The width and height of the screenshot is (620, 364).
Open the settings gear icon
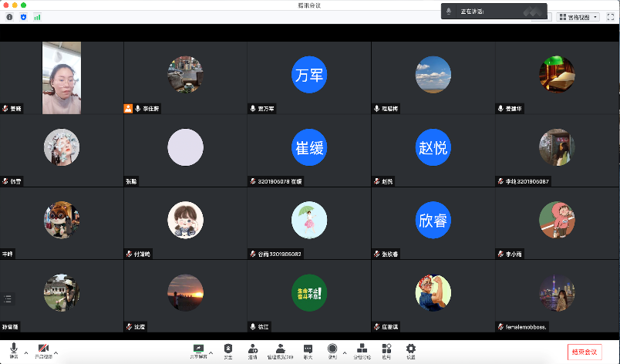(411, 350)
